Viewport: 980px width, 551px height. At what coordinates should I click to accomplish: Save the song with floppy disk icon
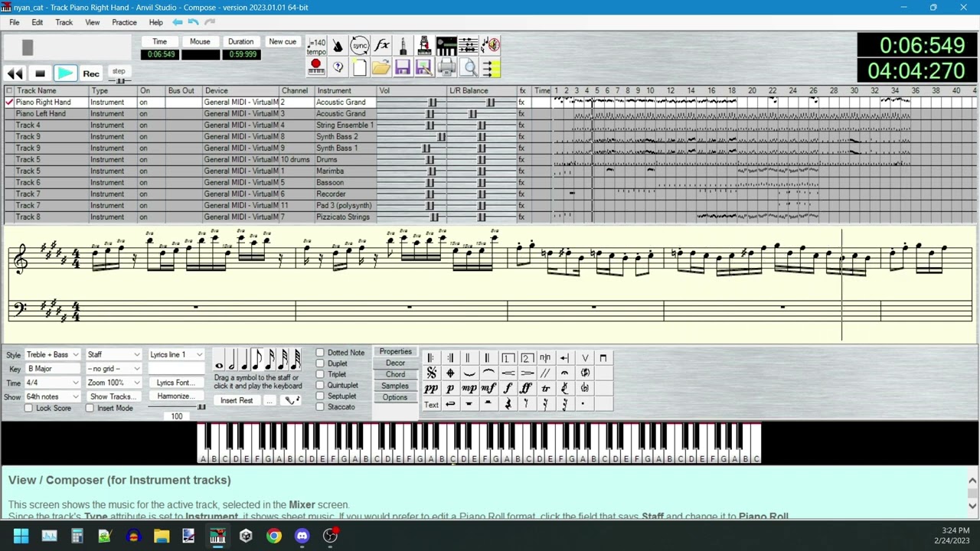pos(403,68)
